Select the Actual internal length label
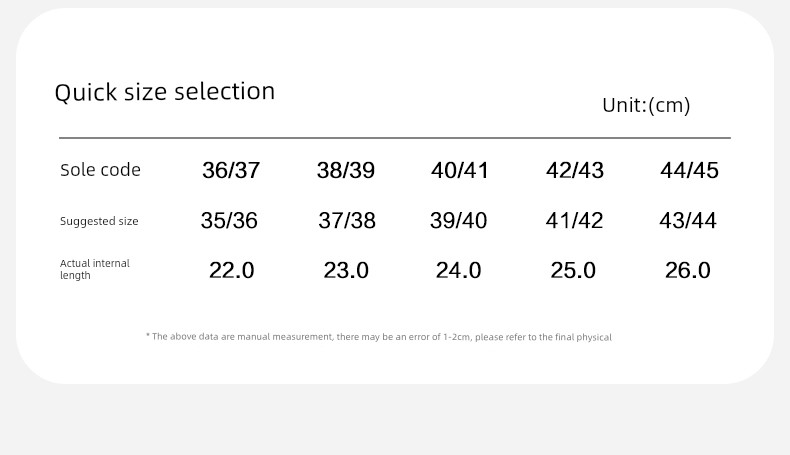The image size is (790, 455). (95, 269)
